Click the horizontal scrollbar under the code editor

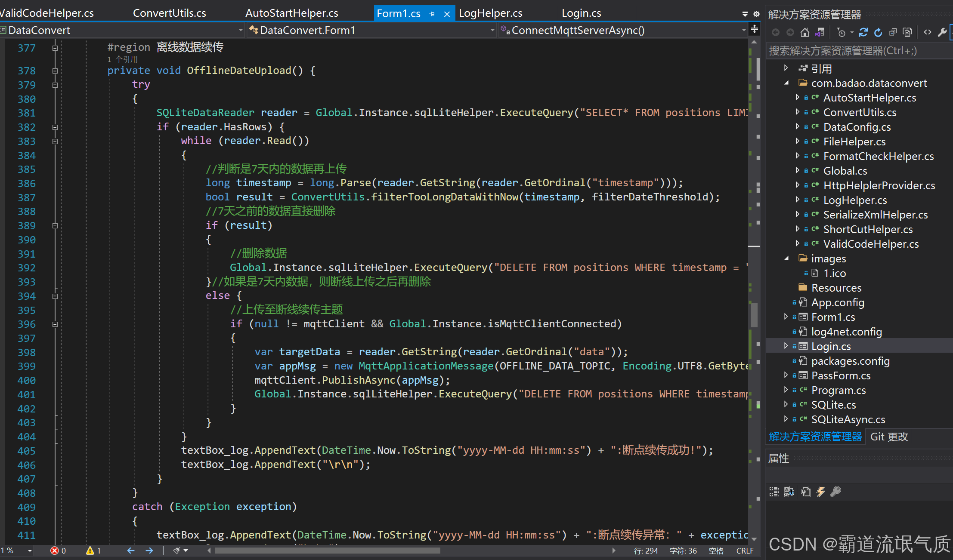[x=327, y=551]
